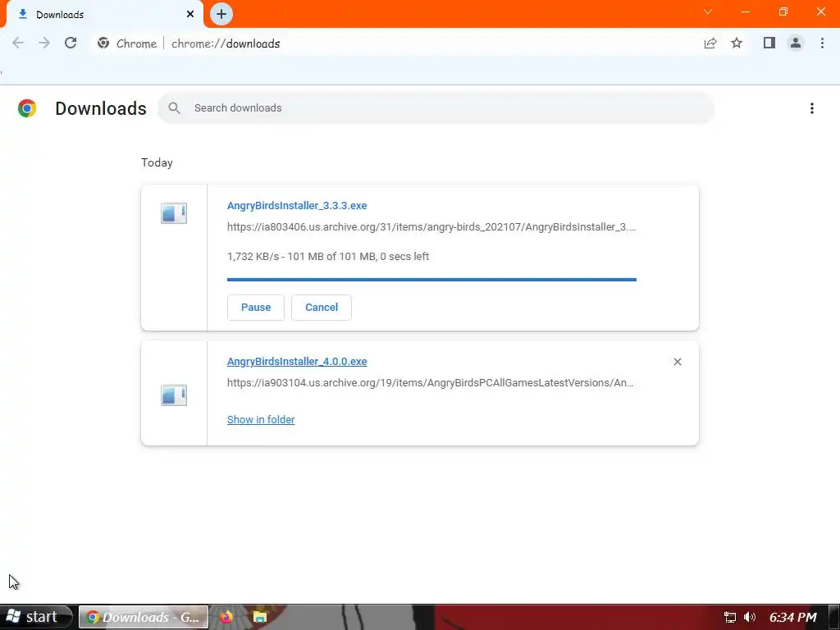
Task: Click the magnifier icon in search downloads
Action: pos(174,108)
